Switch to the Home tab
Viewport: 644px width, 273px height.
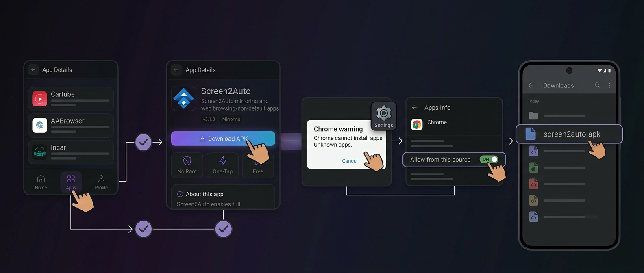41,182
